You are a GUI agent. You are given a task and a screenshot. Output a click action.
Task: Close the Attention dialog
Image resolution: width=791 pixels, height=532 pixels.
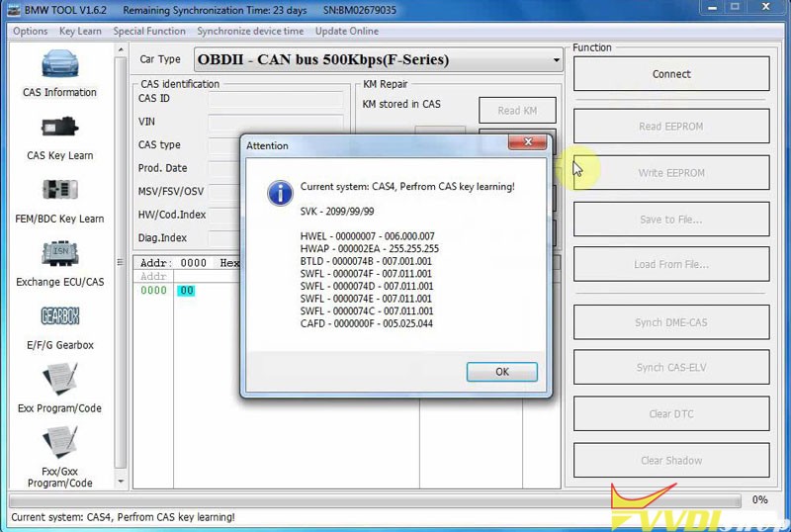click(528, 142)
